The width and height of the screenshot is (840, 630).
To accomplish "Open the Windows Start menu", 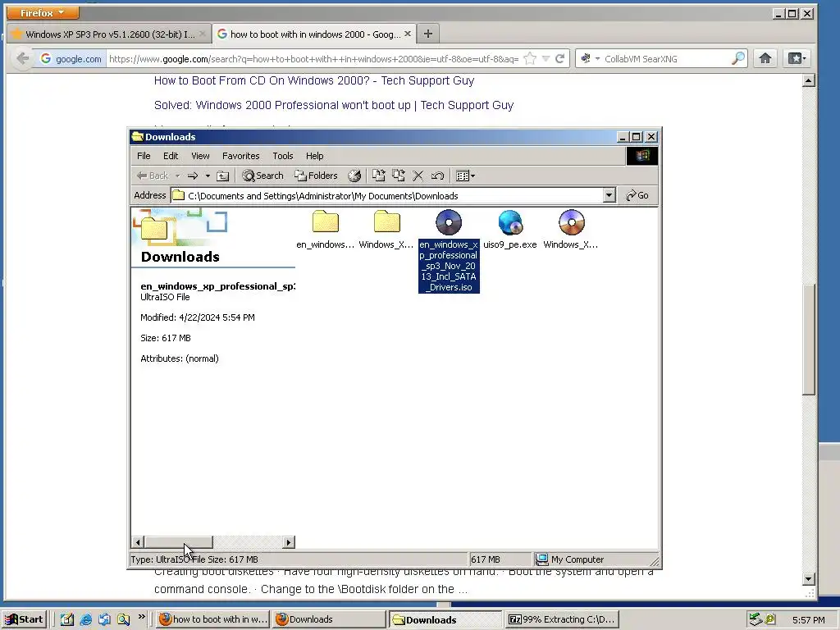I will (24, 619).
